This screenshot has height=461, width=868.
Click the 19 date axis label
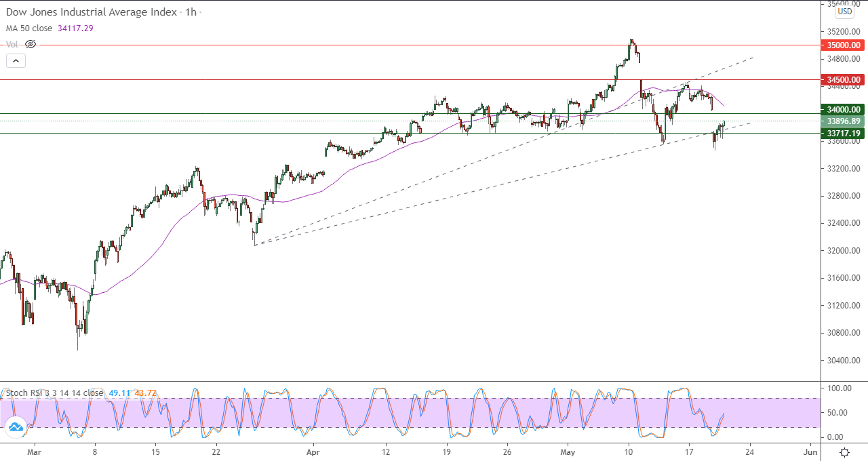click(x=446, y=452)
